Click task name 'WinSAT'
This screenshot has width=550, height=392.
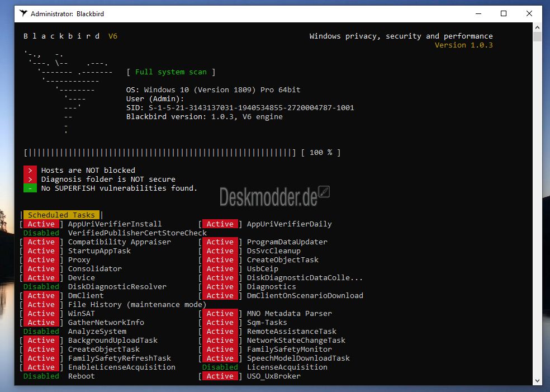[82, 313]
